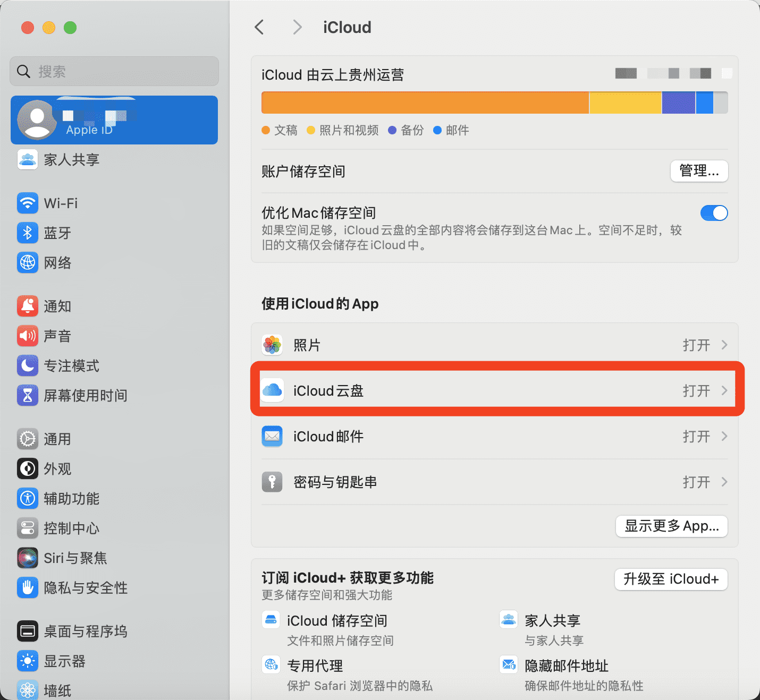Image resolution: width=760 pixels, height=700 pixels.
Task: Click the Wi-Fi icon in sidebar
Action: coord(28,203)
